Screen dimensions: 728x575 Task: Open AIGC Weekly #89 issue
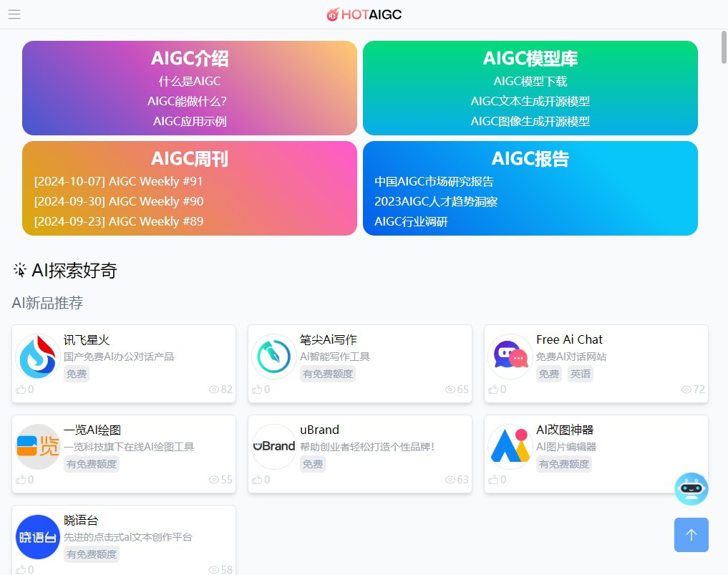click(x=119, y=221)
